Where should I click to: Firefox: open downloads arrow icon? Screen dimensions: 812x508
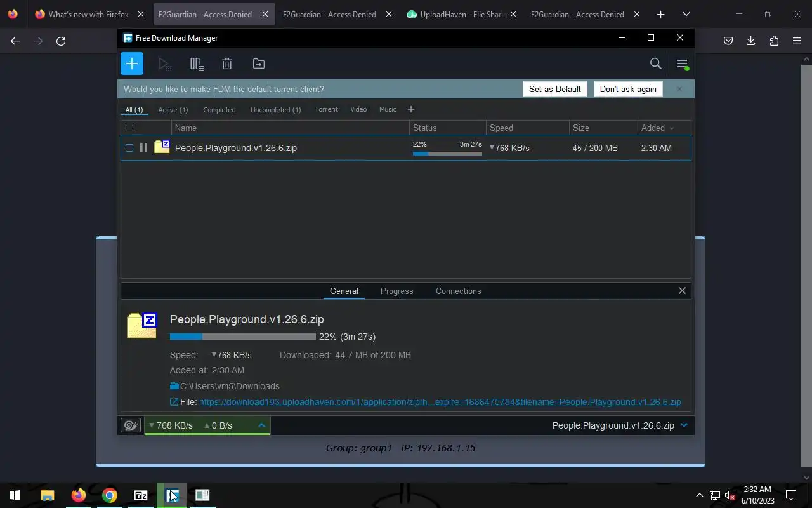(x=751, y=41)
